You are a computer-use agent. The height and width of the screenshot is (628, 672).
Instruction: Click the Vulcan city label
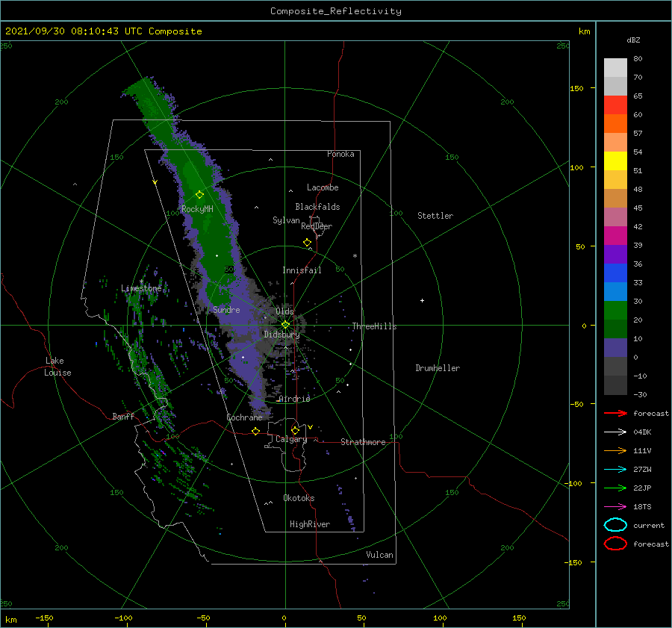(x=380, y=555)
